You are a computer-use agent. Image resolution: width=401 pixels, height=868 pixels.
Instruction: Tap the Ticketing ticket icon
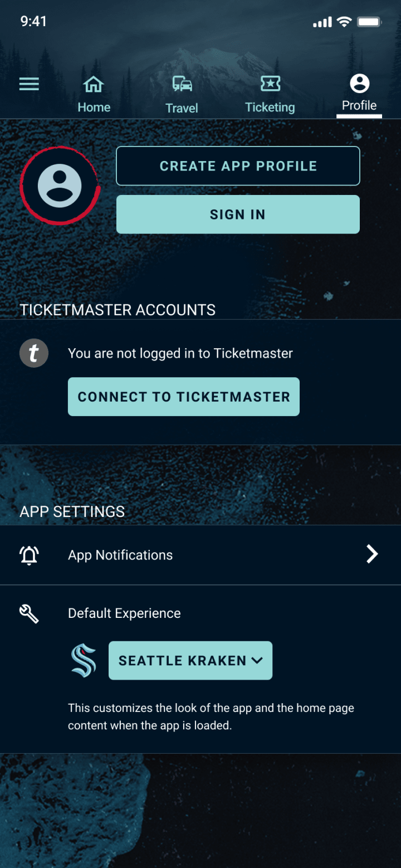point(270,84)
